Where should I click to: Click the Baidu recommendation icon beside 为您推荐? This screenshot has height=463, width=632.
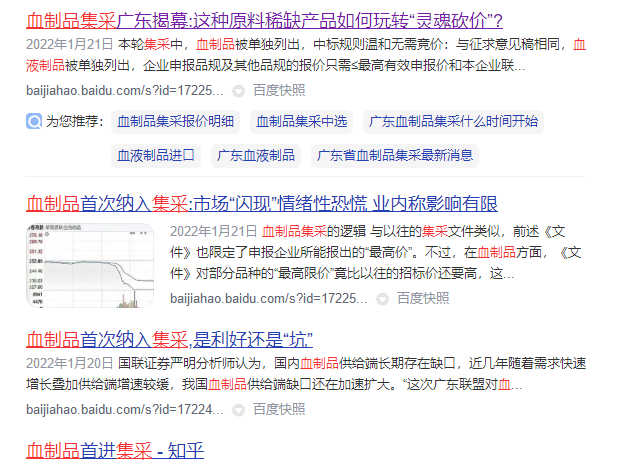34,121
